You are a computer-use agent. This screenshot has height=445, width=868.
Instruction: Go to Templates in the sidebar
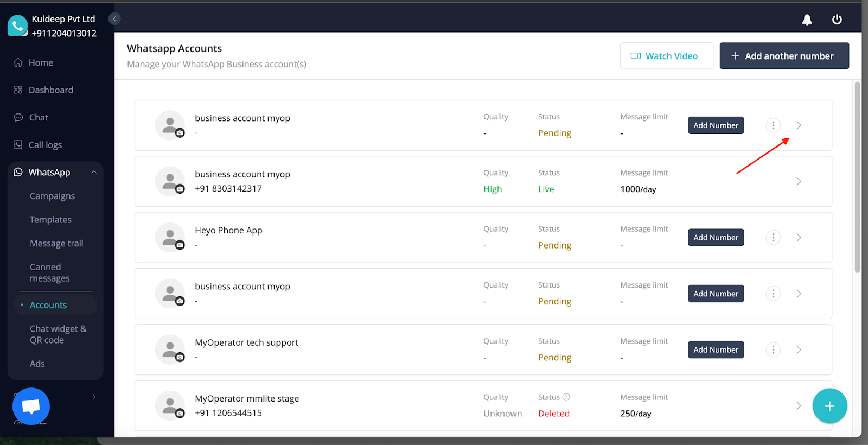click(x=50, y=220)
